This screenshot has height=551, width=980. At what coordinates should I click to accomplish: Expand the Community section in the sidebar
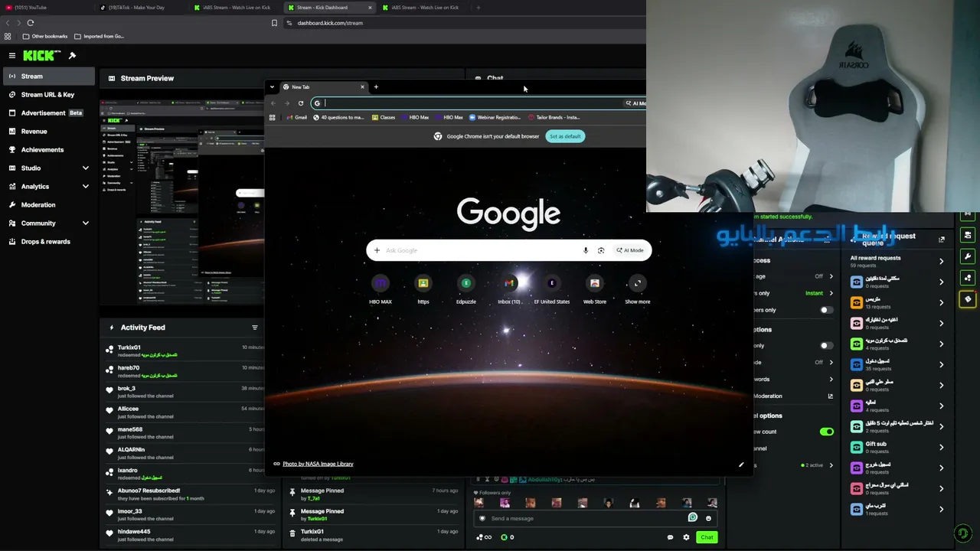point(86,223)
